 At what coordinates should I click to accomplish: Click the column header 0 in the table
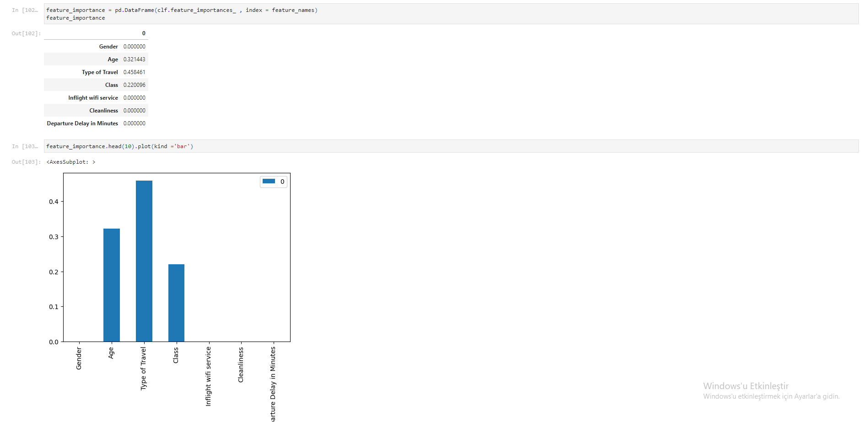pos(143,33)
